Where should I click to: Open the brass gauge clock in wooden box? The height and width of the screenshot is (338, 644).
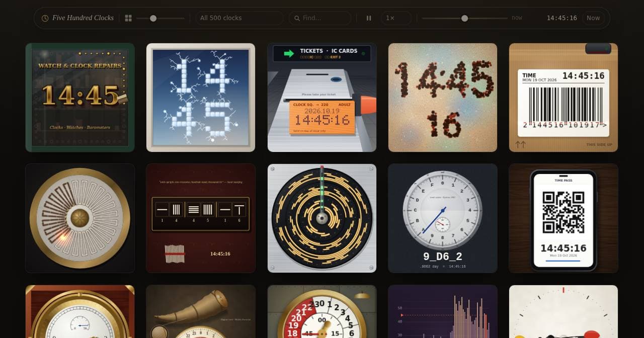[80, 311]
